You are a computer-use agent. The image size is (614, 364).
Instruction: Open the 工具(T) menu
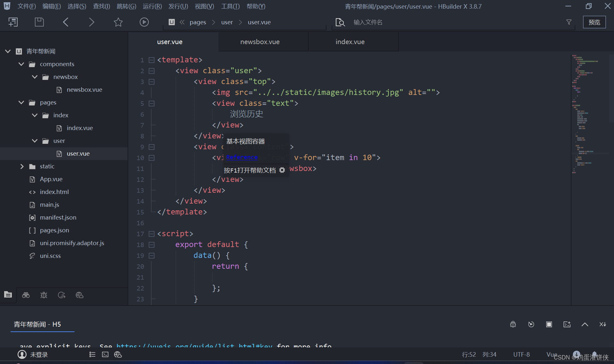pyautogui.click(x=230, y=6)
